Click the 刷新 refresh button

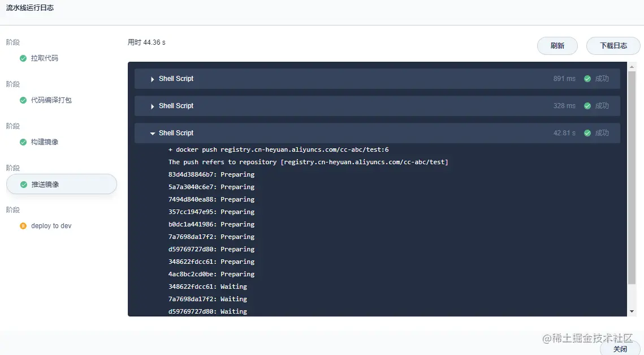pyautogui.click(x=557, y=46)
